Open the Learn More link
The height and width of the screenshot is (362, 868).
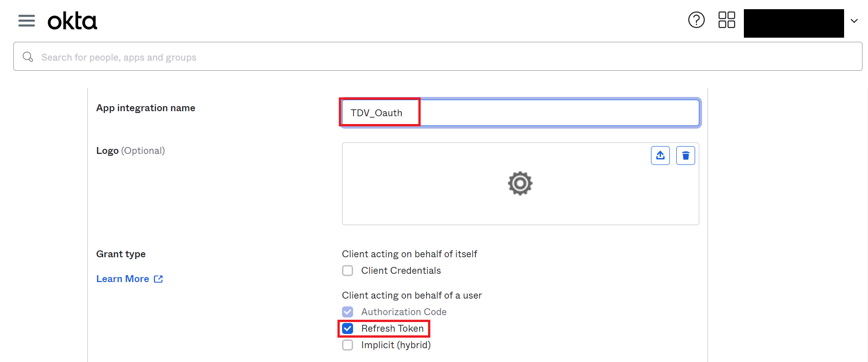[x=123, y=279]
